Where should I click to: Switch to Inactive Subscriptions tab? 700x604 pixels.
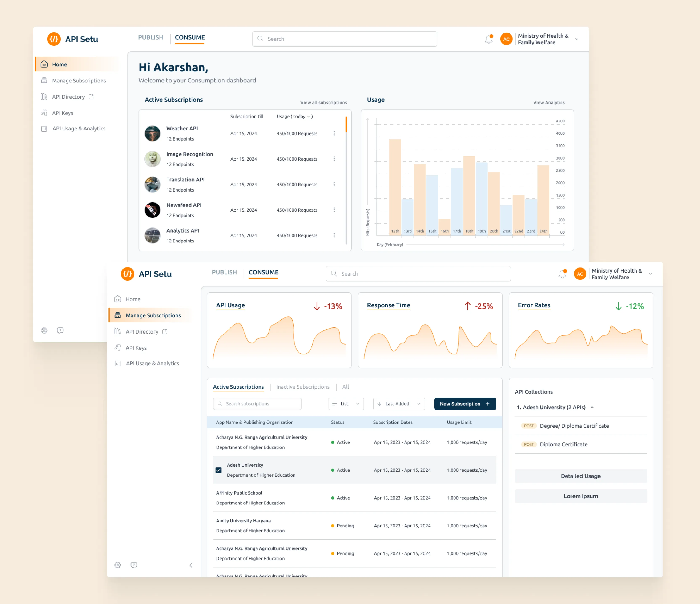click(x=303, y=387)
